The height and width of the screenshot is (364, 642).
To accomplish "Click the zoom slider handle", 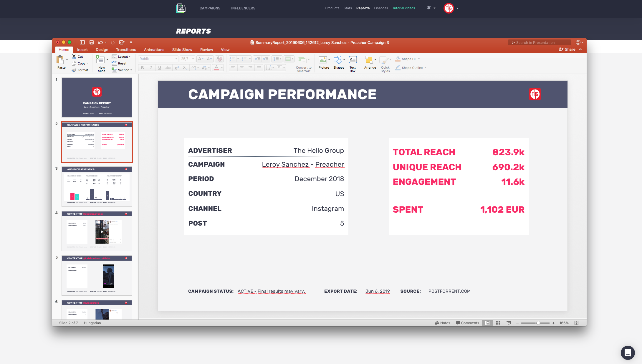I will coord(538,323).
